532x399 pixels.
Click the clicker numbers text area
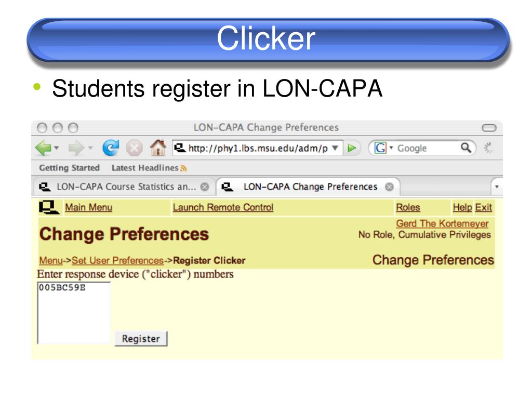tap(74, 313)
